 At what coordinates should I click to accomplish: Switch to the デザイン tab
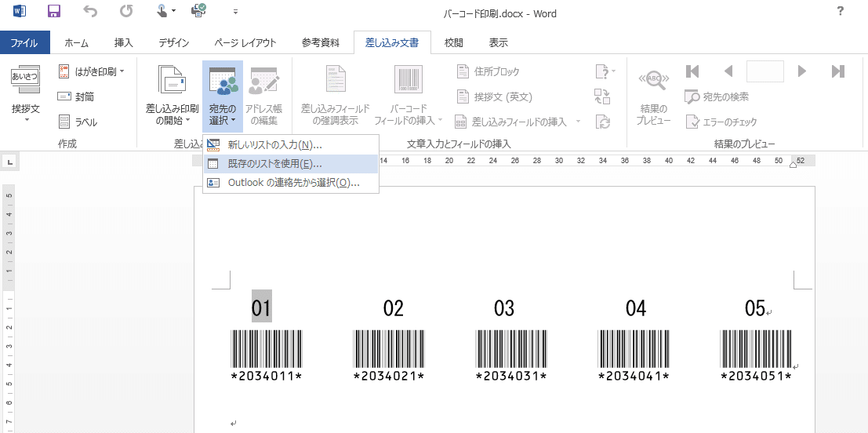click(174, 42)
